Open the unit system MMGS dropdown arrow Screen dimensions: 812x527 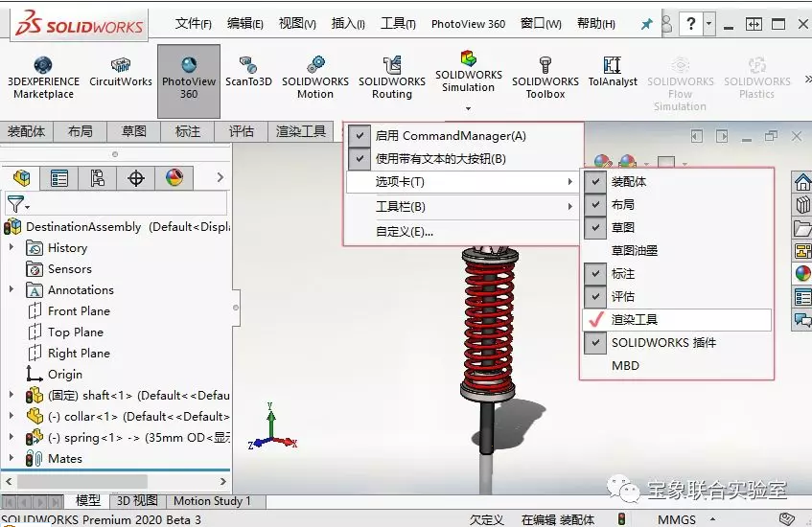[713, 519]
